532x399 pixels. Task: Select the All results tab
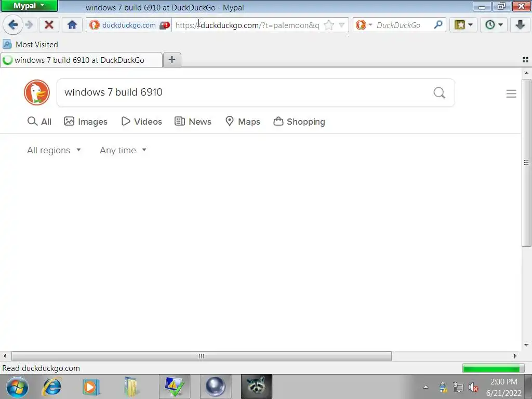(x=39, y=122)
